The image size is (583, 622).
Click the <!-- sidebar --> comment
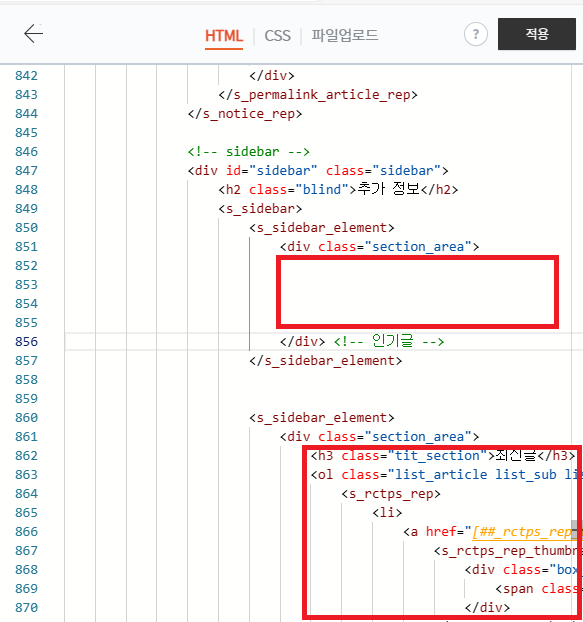pyautogui.click(x=248, y=152)
